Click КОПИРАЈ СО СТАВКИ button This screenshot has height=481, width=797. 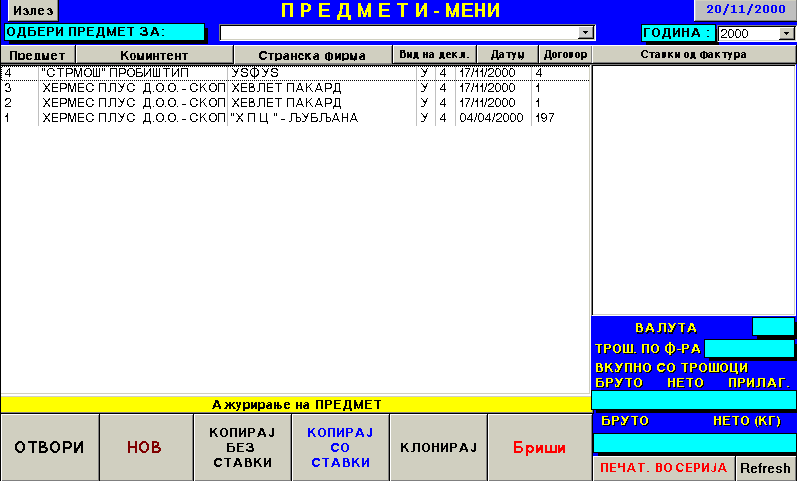click(x=339, y=448)
